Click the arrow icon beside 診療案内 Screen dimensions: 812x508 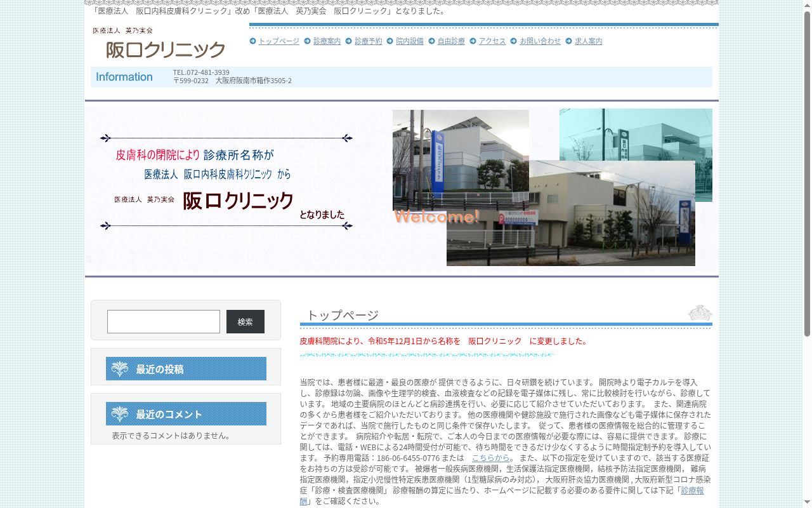click(307, 41)
